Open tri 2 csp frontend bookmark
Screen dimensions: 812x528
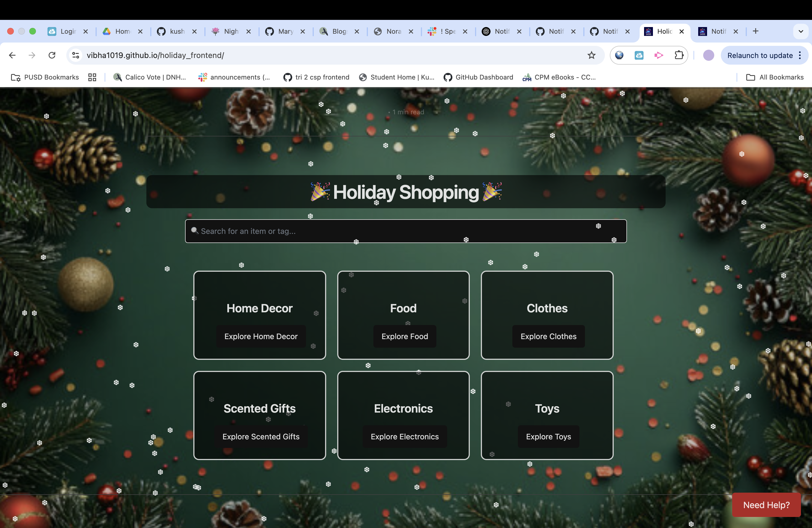click(x=317, y=77)
